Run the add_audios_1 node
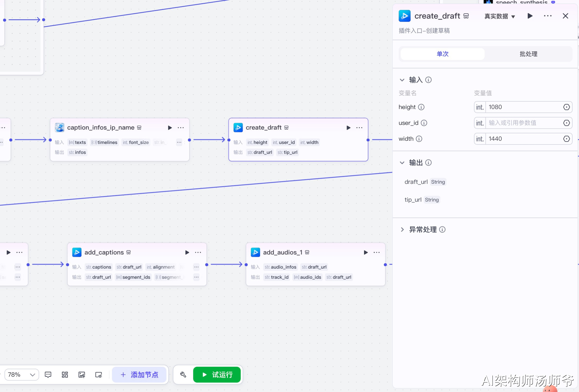The image size is (579, 392). [366, 252]
